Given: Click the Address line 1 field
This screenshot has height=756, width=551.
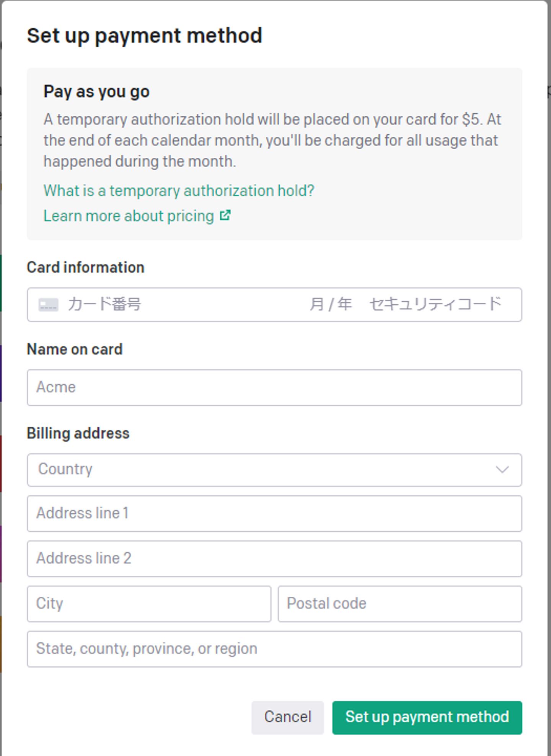Looking at the screenshot, I should 274,513.
